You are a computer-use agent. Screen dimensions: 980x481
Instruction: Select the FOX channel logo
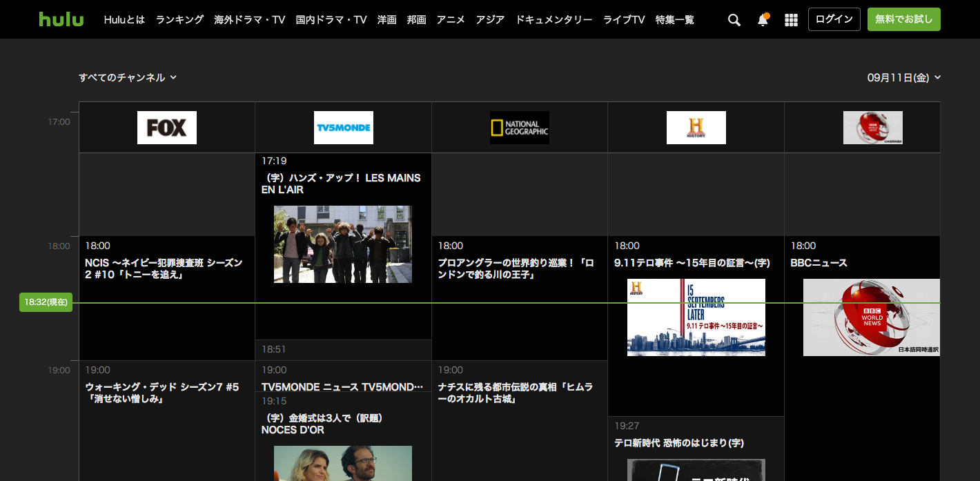[166, 128]
